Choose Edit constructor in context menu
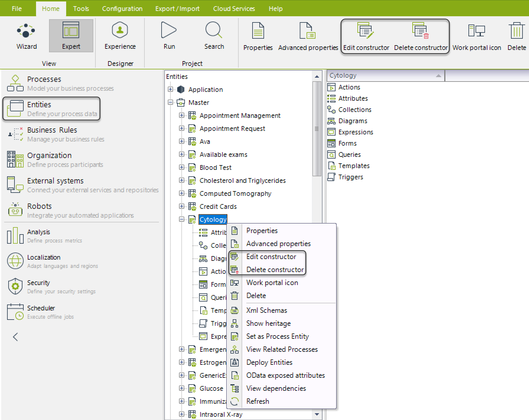 [282, 257]
